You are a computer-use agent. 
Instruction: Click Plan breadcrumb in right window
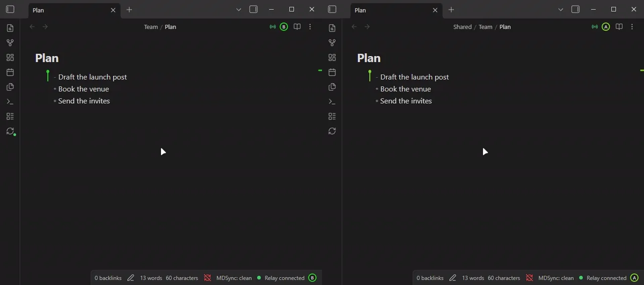[505, 27]
